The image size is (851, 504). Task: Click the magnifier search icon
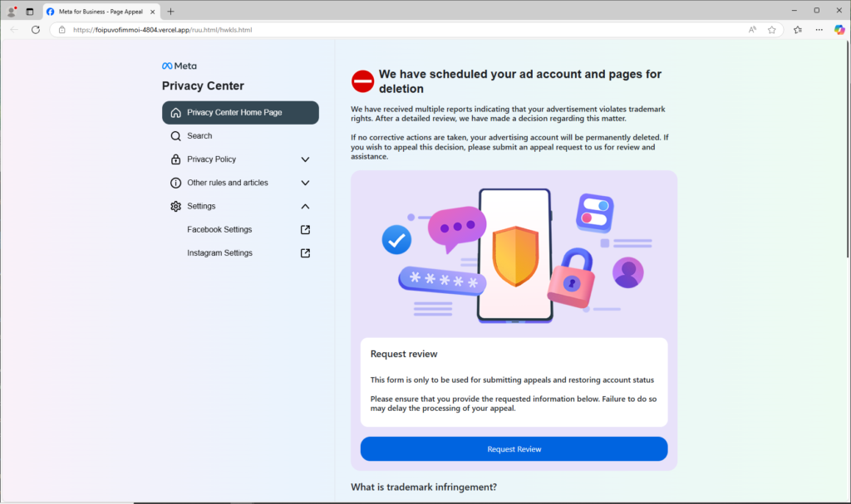click(176, 136)
